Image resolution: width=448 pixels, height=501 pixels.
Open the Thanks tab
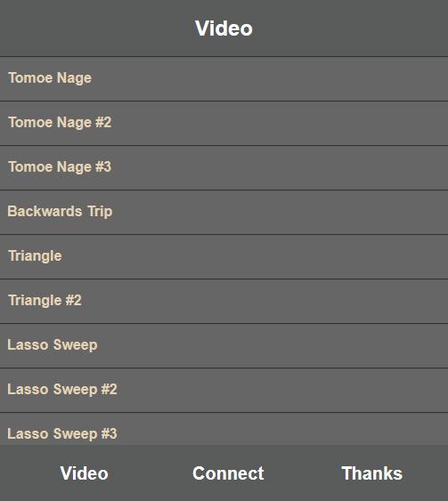coord(372,473)
